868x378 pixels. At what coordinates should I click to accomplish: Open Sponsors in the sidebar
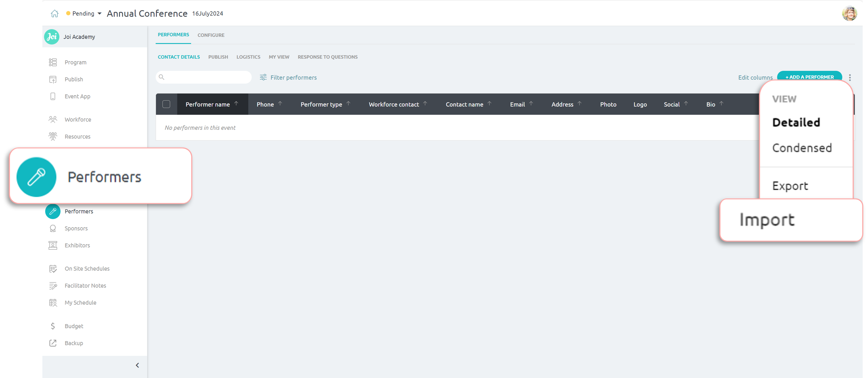tap(76, 229)
